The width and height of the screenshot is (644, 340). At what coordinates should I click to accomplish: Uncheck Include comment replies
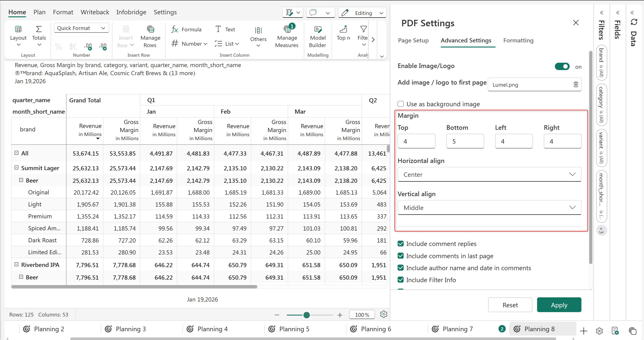click(x=401, y=244)
